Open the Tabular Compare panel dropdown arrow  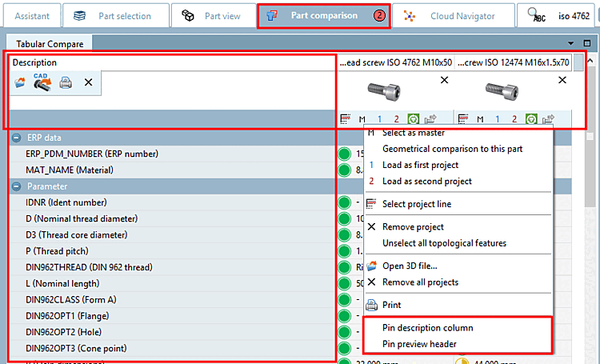point(570,43)
